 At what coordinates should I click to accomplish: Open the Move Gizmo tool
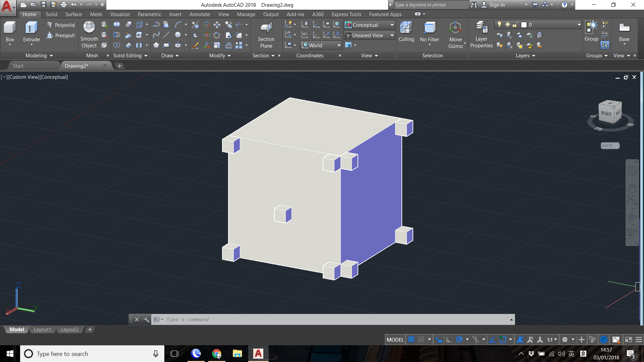click(455, 35)
